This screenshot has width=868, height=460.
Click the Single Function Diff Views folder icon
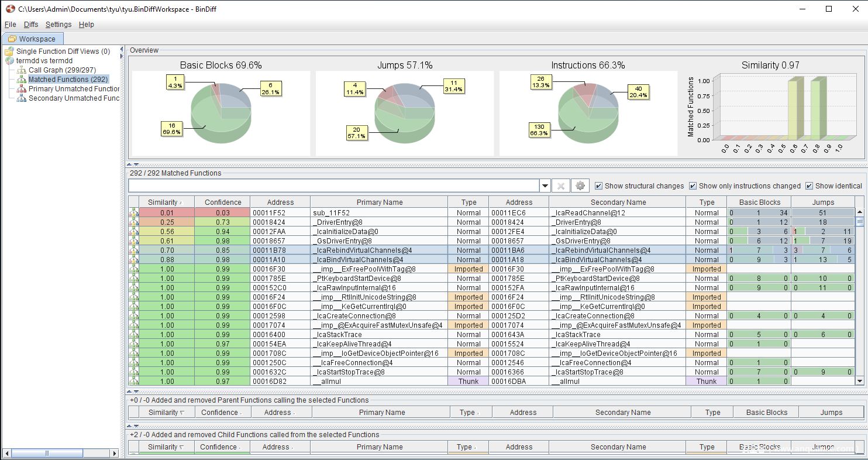coord(9,52)
